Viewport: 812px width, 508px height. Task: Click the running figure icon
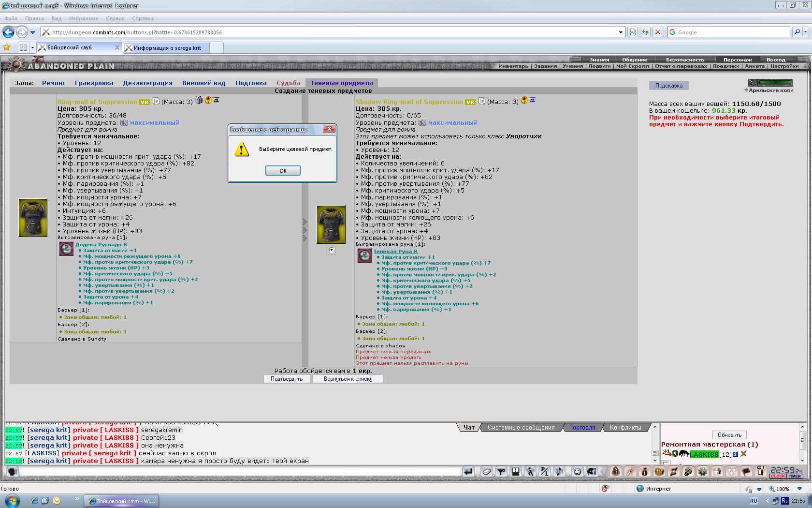(530, 471)
